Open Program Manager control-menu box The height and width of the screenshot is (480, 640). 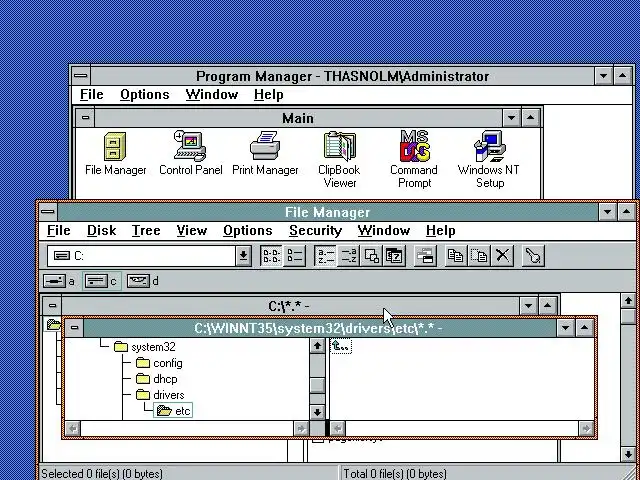coord(81,76)
